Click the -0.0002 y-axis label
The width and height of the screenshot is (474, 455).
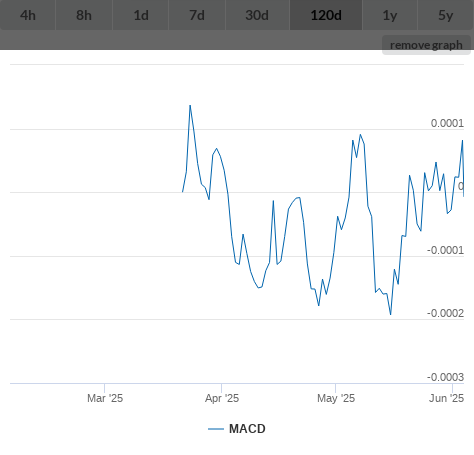tap(445, 313)
